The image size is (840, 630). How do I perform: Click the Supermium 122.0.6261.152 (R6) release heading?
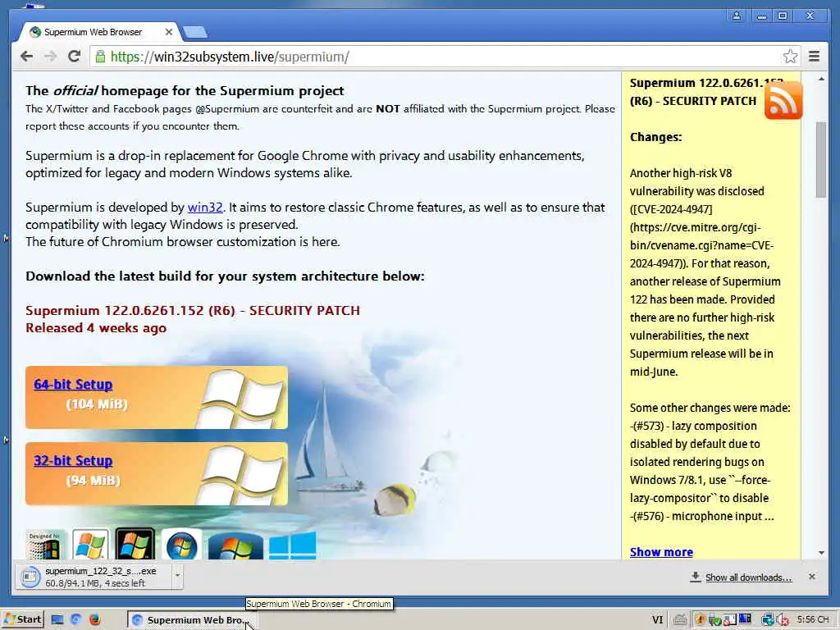coord(192,310)
